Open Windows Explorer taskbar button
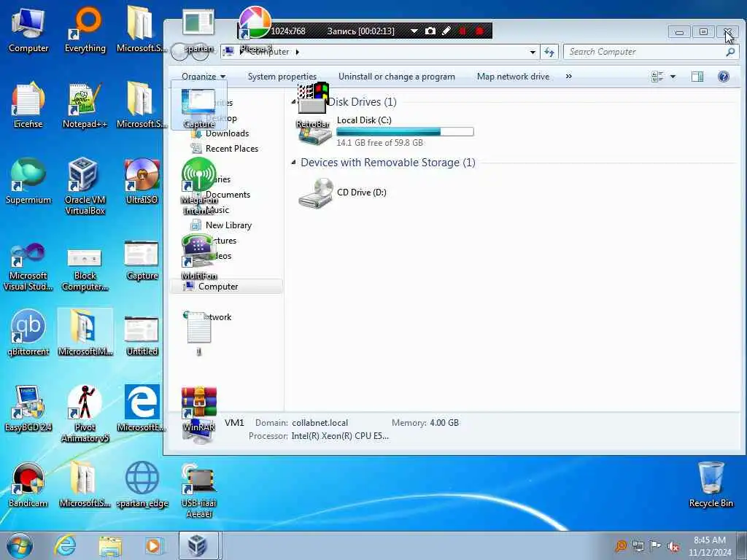 (110, 545)
